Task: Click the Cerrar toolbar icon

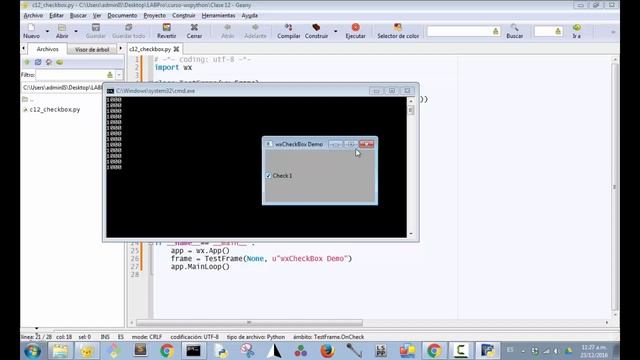Action: click(x=194, y=28)
